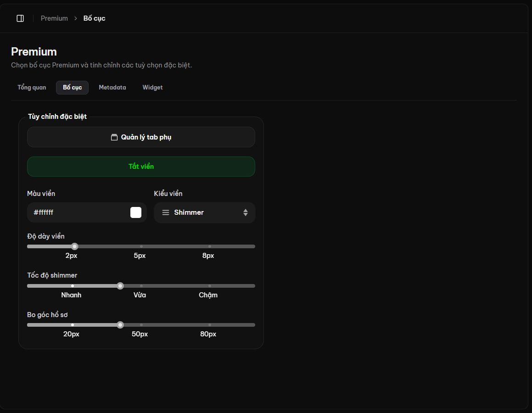The height and width of the screenshot is (413, 532).
Task: Open the Kiểu viền Shimmer dropdown
Action: [205, 212]
